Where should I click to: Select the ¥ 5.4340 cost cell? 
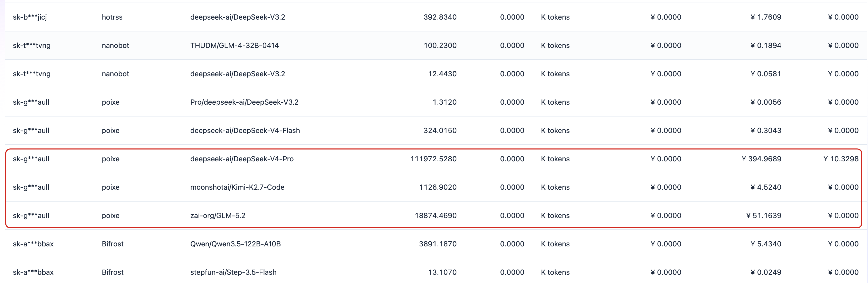(765, 244)
